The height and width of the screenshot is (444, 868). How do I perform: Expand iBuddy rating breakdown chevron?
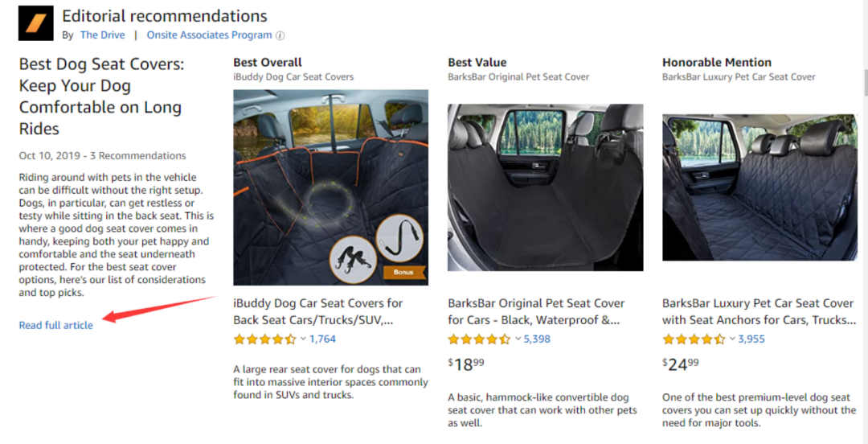pyautogui.click(x=303, y=339)
